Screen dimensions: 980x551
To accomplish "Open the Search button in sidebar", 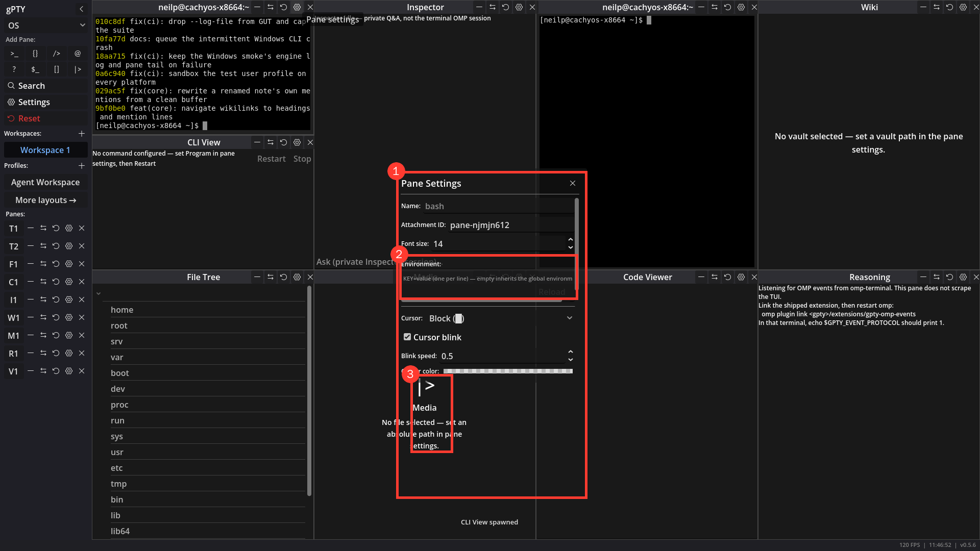I will coord(46,86).
